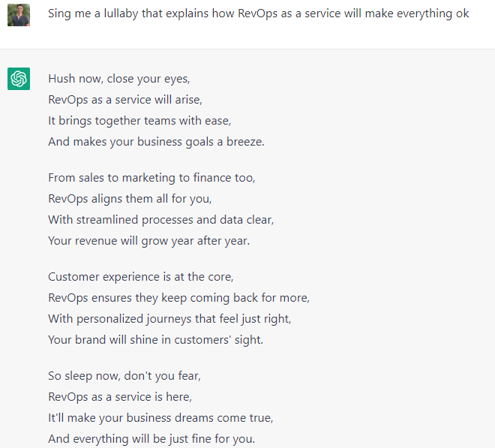
Task: Click the line 'RevOps as a service will arise,'
Action: point(125,99)
